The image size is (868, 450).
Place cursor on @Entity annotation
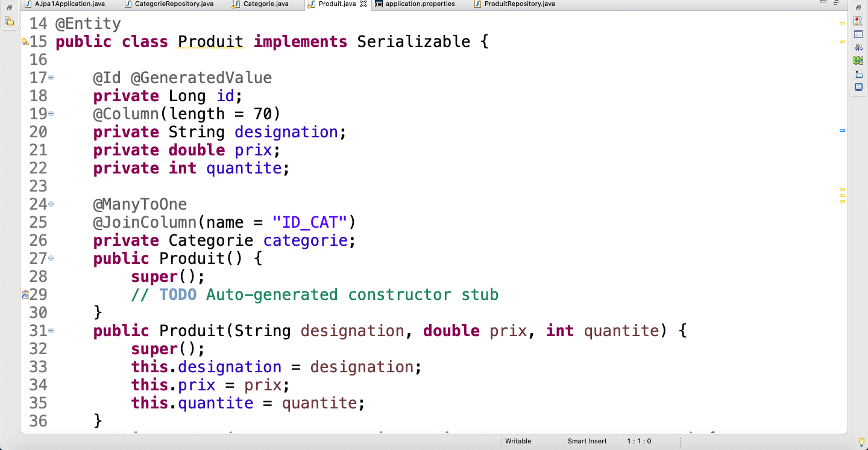point(88,23)
